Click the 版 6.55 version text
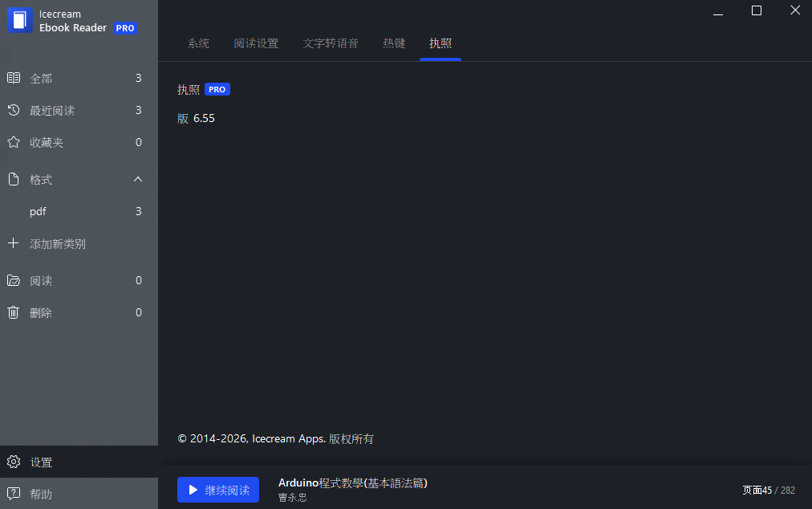 pos(196,119)
